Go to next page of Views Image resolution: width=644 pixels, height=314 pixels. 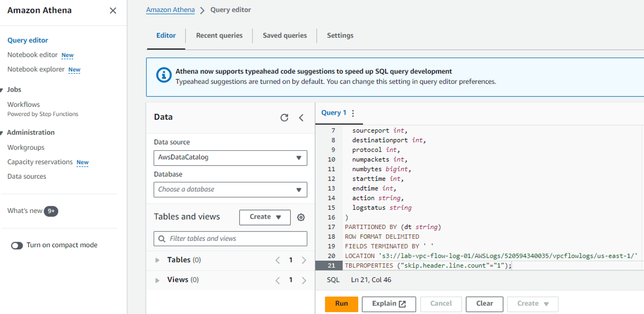click(304, 280)
